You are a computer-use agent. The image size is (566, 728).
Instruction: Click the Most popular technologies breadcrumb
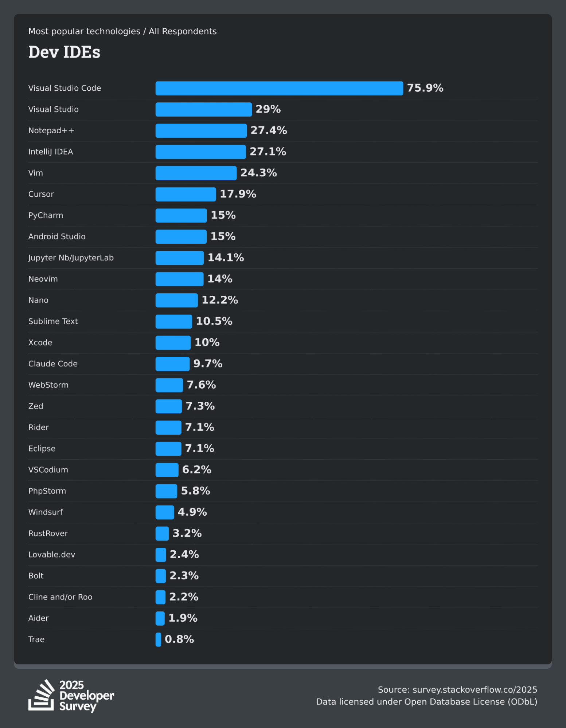click(x=84, y=31)
